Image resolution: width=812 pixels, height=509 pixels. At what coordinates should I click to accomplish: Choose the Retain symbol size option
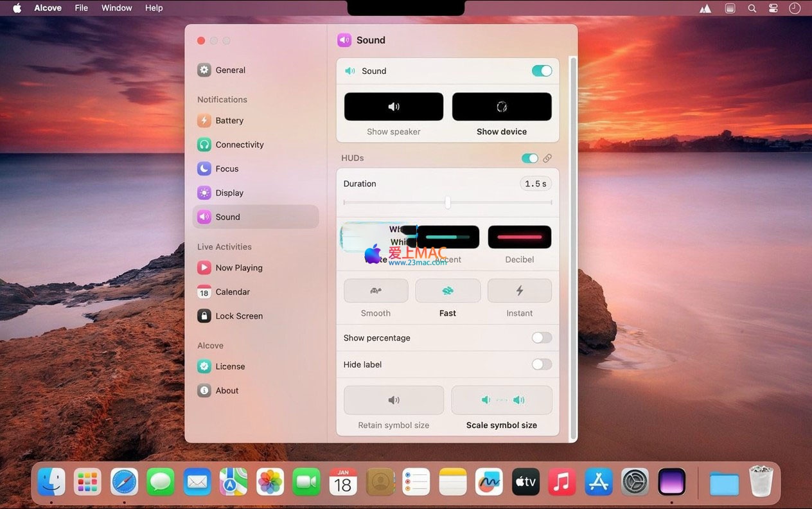[x=394, y=400]
